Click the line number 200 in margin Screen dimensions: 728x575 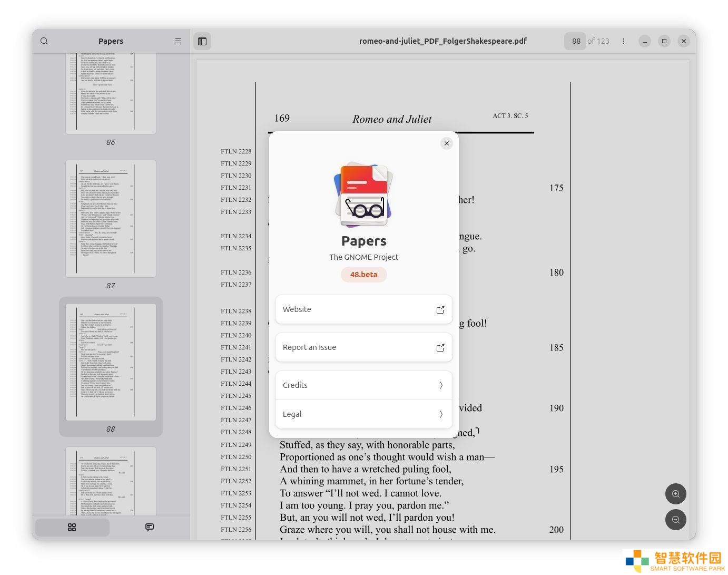pyautogui.click(x=556, y=530)
